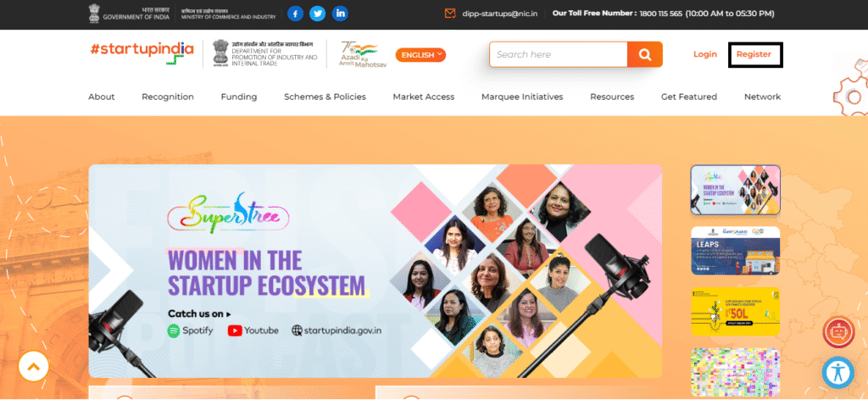868x405 pixels.
Task: Open the Schemes & Policies menu
Action: [x=325, y=97]
